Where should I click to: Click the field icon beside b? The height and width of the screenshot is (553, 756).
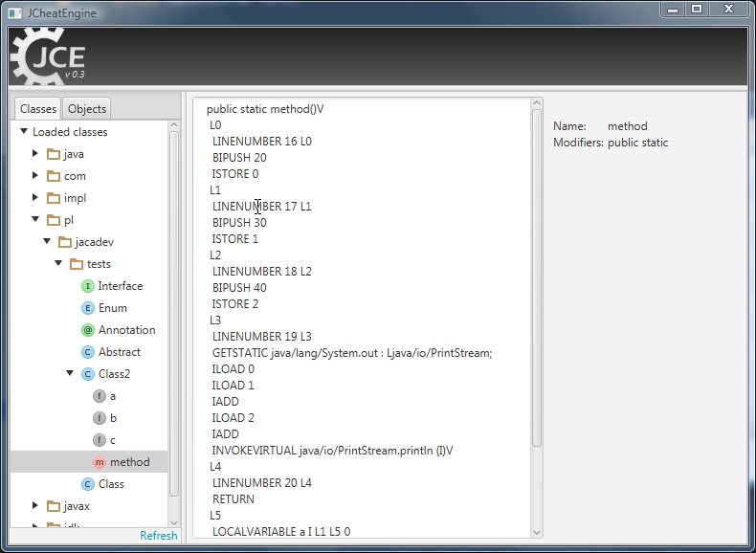(100, 418)
